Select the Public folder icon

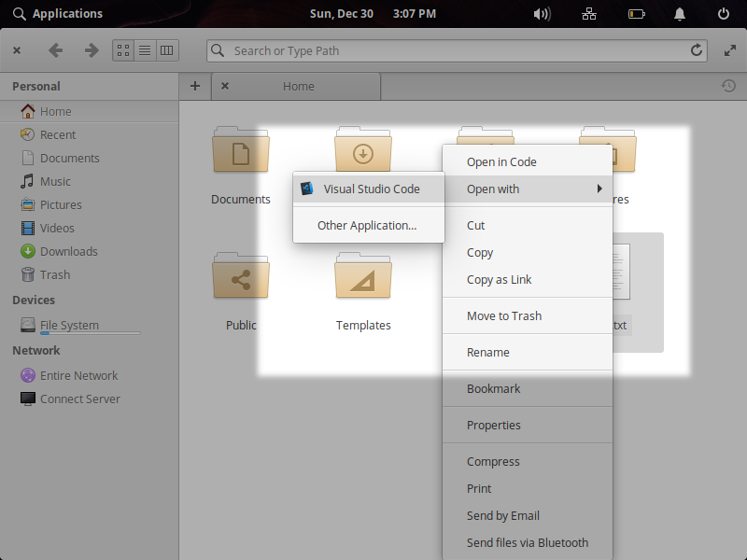tap(241, 275)
